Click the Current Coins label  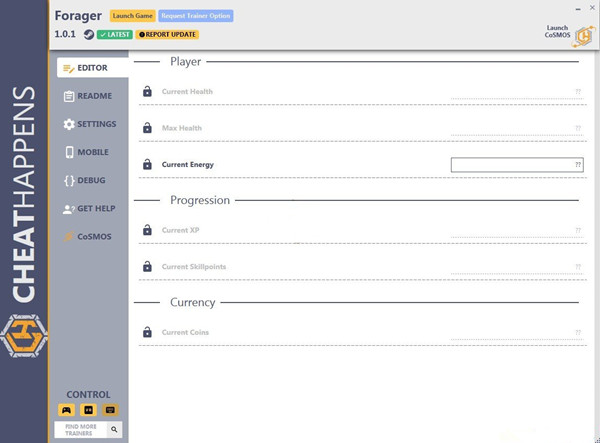point(185,332)
